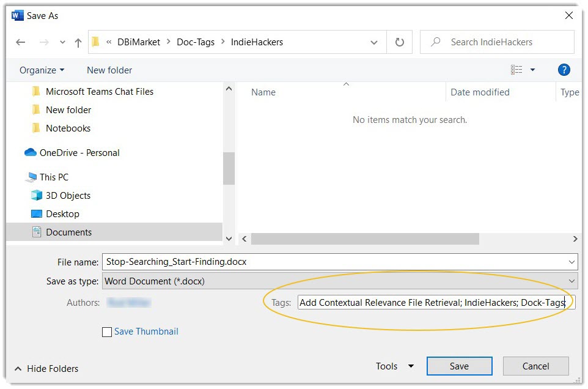Viewport: 588px width, 389px height.
Task: Open the Tools dropdown menu
Action: pos(395,366)
